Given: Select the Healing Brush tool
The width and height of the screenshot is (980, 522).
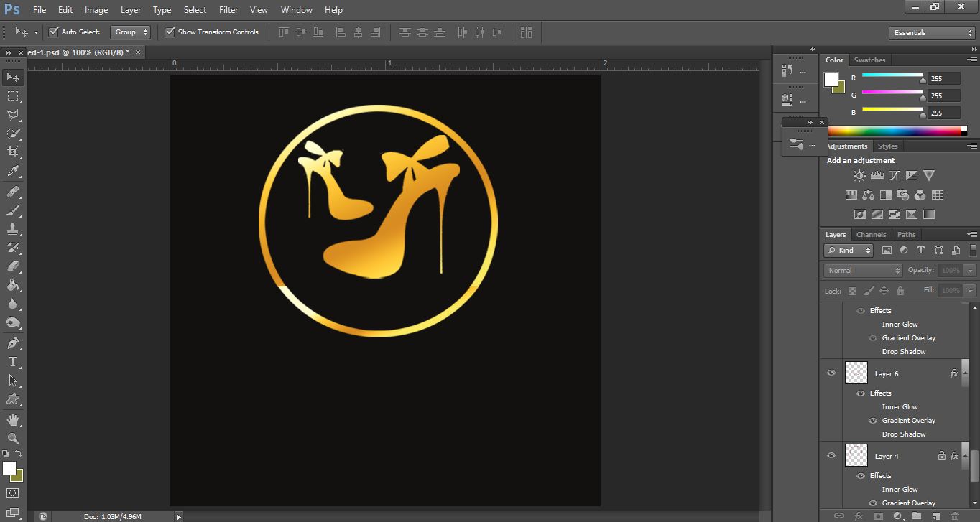Looking at the screenshot, I should tap(13, 192).
